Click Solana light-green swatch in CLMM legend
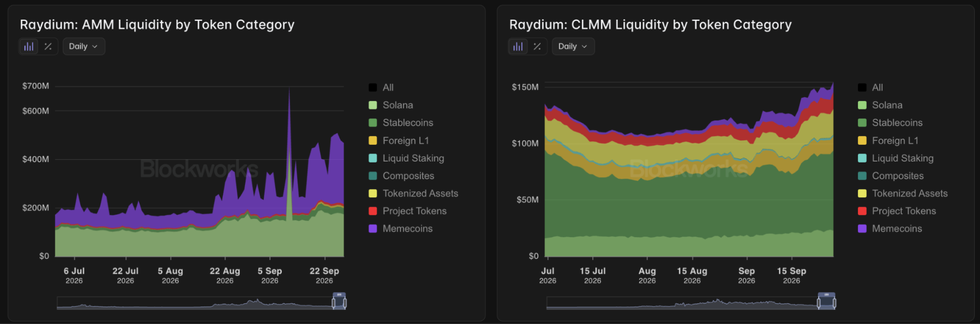Image resolution: width=980 pixels, height=324 pixels. click(x=862, y=105)
